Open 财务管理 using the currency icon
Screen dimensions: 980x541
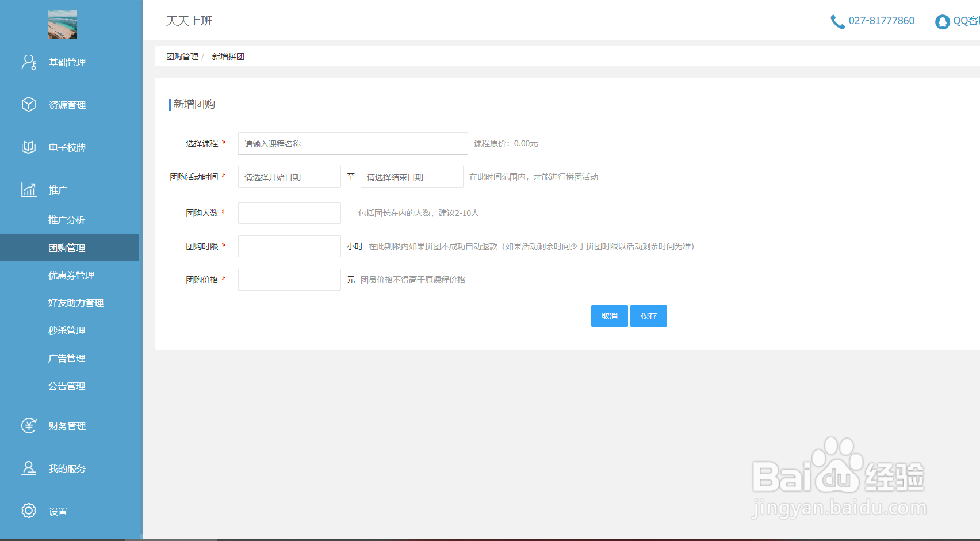click(x=28, y=426)
